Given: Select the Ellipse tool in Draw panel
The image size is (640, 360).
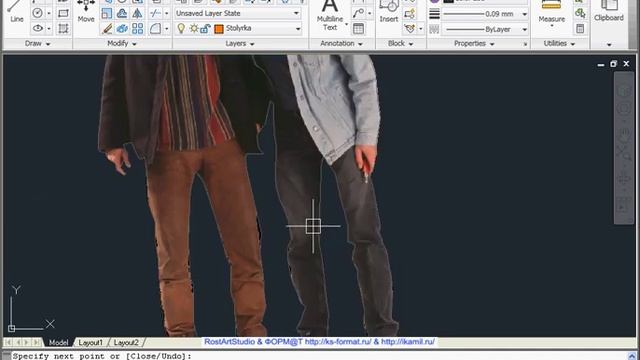Looking at the screenshot, I should (38, 28).
